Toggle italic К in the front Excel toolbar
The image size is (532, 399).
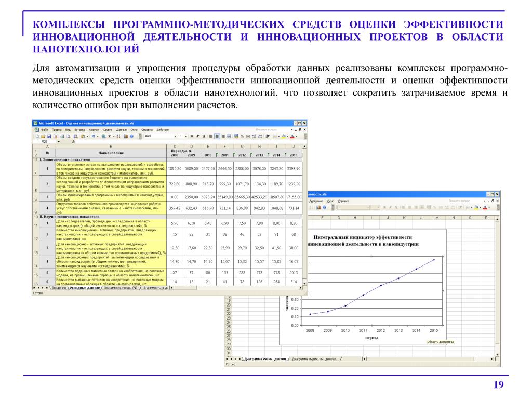[x=197, y=136]
